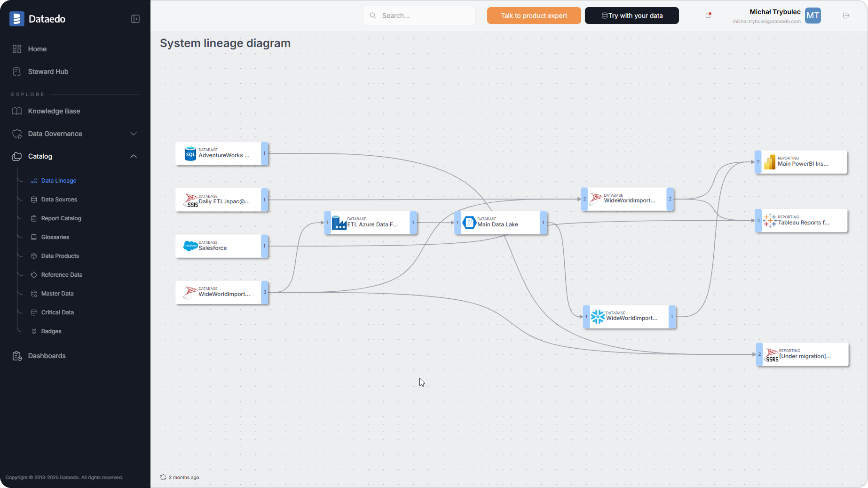Click the Try with your data button

click(x=631, y=15)
